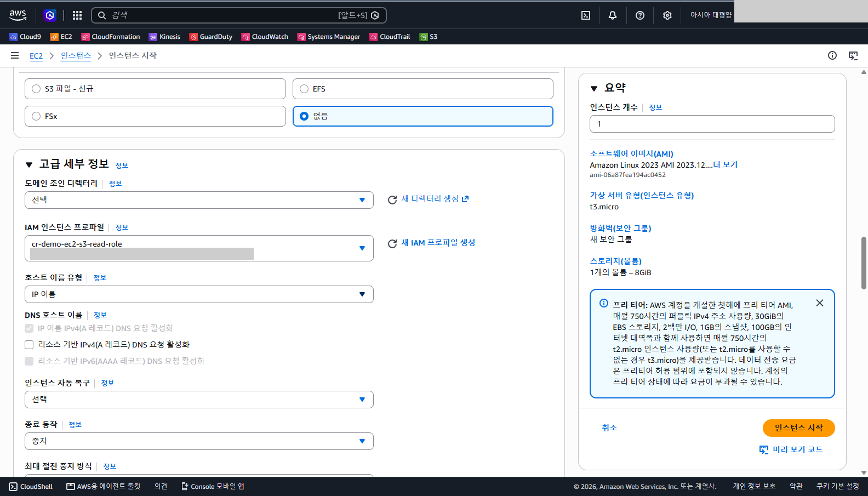Enable 리소스 기반 IPv4(A 레코드) DNS 요청 checkbox
Viewport: 868px width, 496px height.
click(x=29, y=345)
